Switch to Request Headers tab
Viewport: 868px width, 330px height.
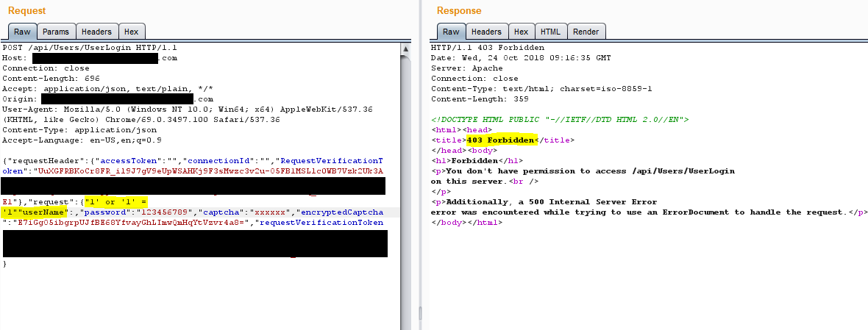click(96, 32)
